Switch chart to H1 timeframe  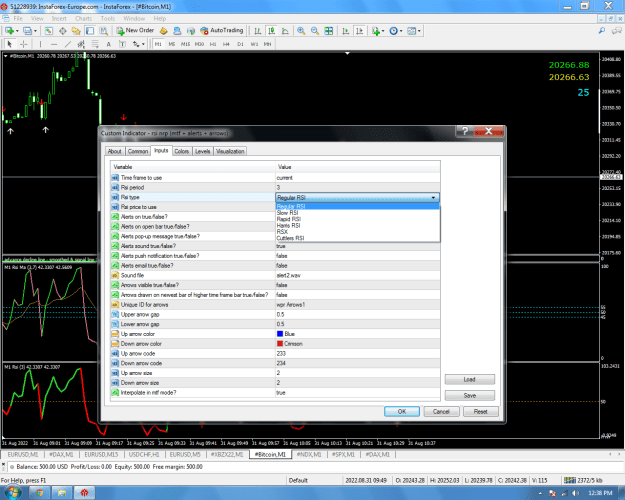coord(213,44)
